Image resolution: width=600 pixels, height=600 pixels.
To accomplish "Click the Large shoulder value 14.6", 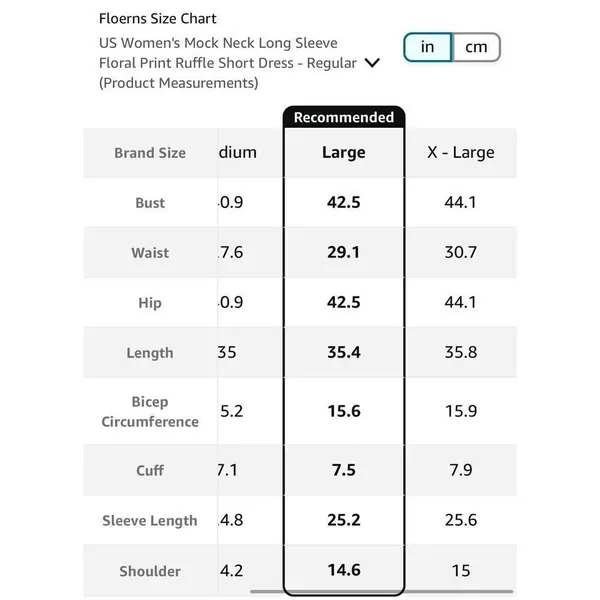I will 344,570.
